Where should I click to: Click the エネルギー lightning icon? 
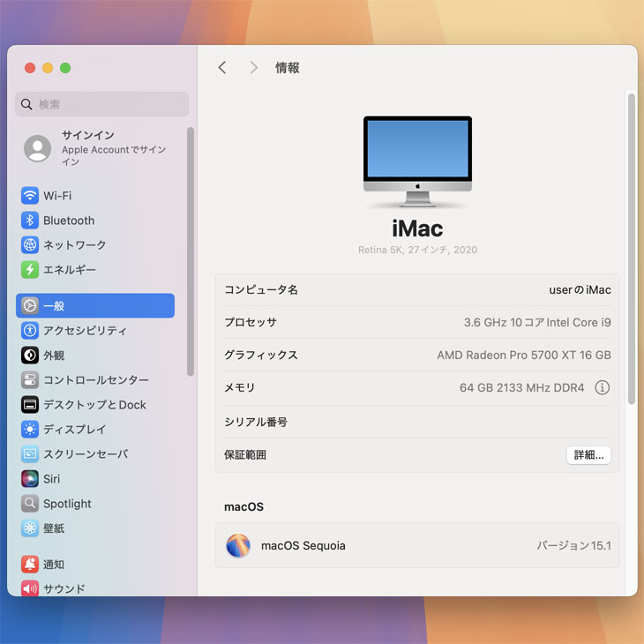(x=30, y=270)
